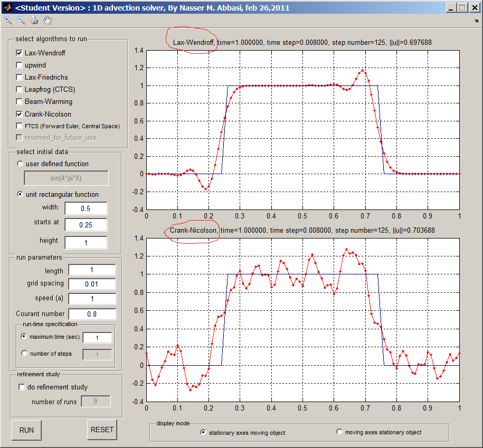Tick the do refinement study checkbox
The width and height of the screenshot is (483, 448).
[x=22, y=387]
